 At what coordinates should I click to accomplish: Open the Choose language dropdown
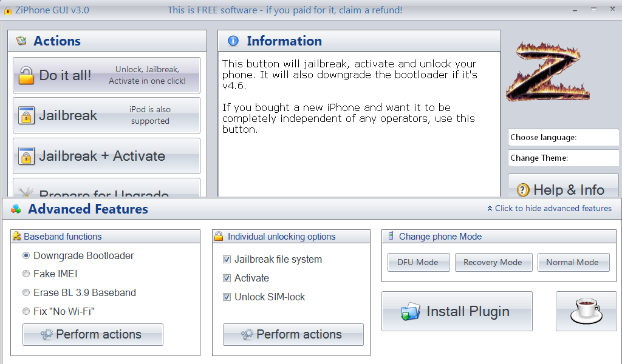pos(563,138)
